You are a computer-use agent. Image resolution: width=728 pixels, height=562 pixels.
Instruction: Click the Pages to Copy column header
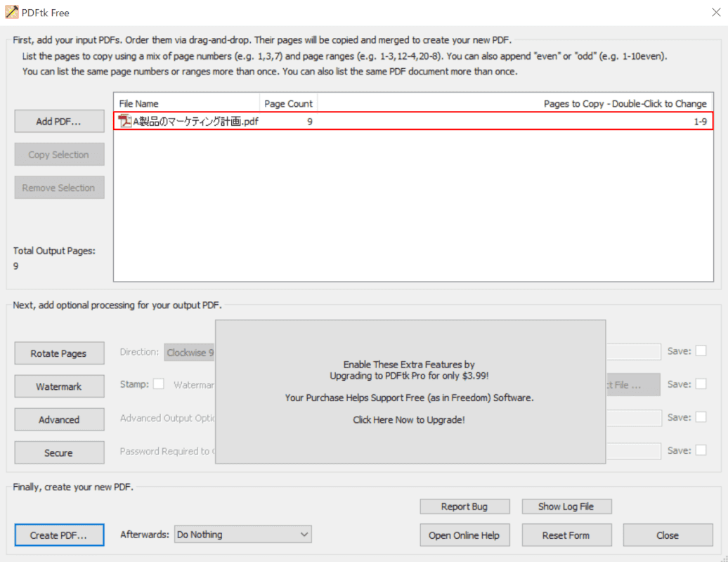(515, 103)
